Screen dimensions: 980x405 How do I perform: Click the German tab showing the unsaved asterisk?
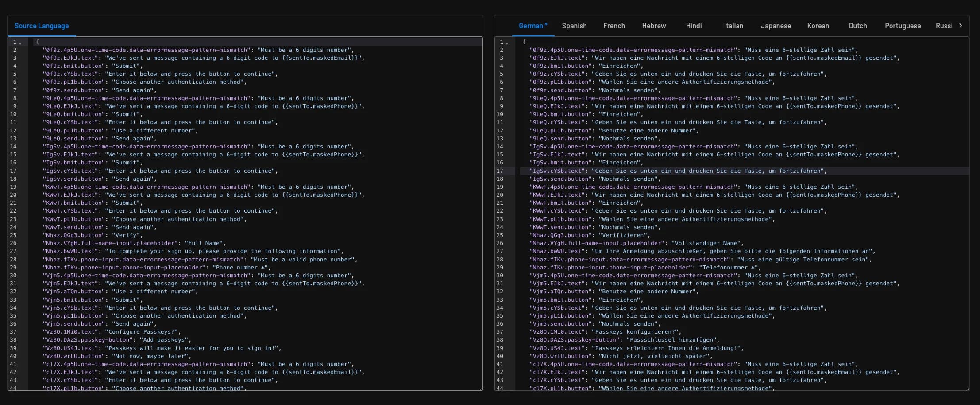click(532, 26)
